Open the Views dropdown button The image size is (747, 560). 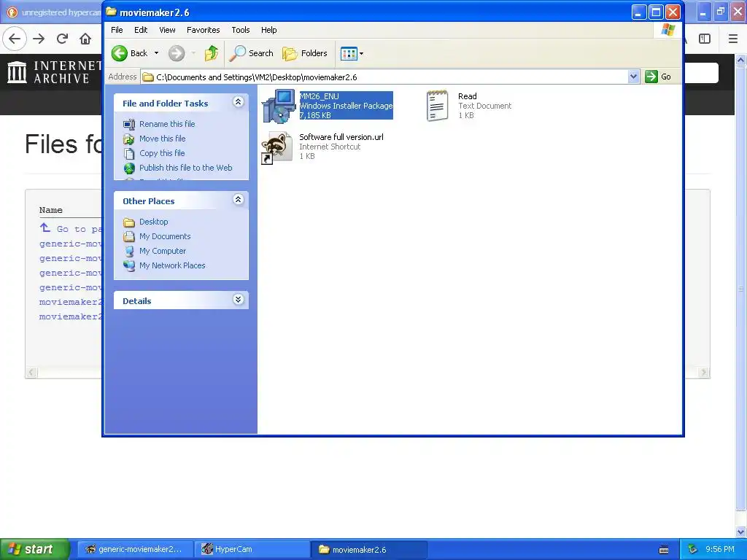(352, 53)
